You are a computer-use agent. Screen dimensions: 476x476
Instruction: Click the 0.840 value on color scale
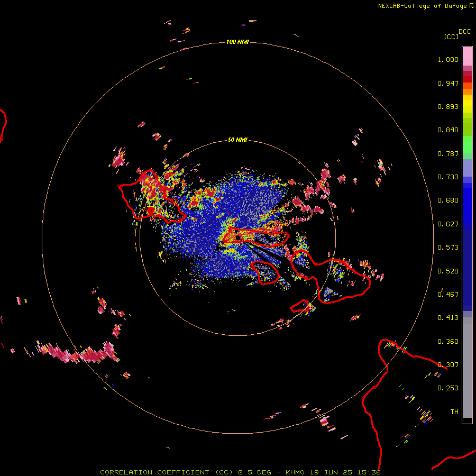pyautogui.click(x=448, y=130)
